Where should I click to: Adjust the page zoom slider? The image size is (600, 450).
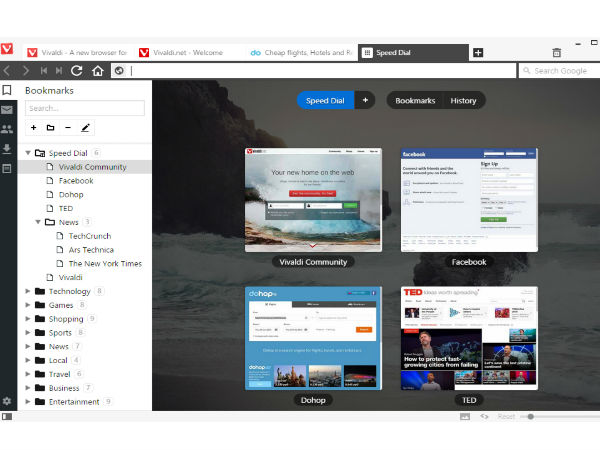coord(530,416)
